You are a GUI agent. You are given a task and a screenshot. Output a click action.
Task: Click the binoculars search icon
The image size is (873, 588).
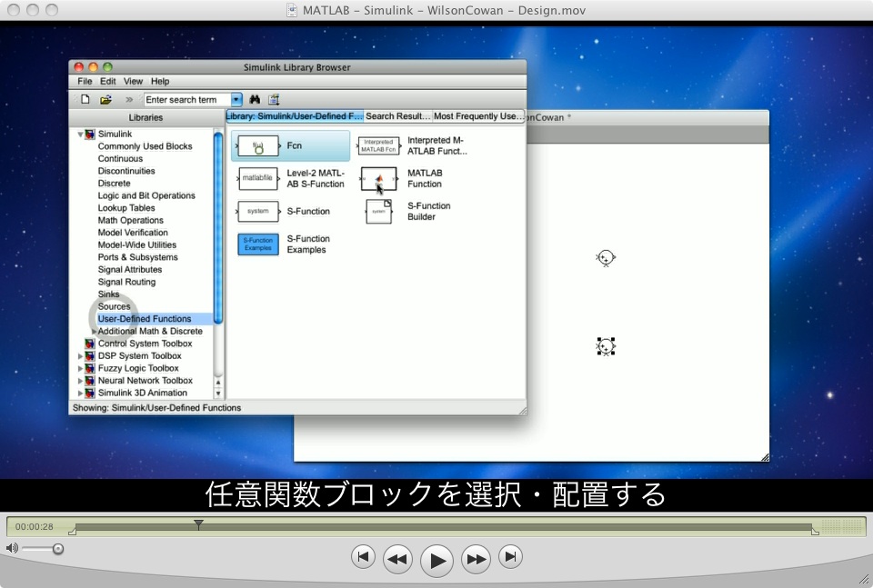tap(255, 100)
